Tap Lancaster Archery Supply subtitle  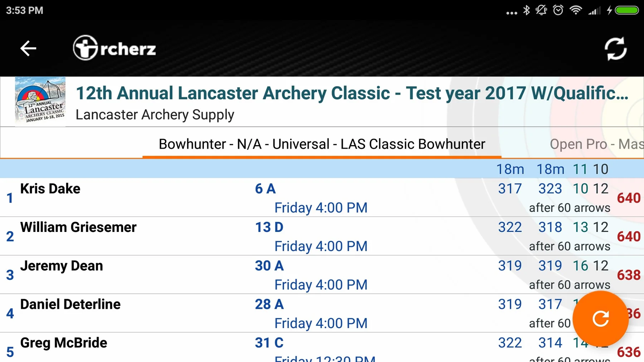click(x=155, y=115)
